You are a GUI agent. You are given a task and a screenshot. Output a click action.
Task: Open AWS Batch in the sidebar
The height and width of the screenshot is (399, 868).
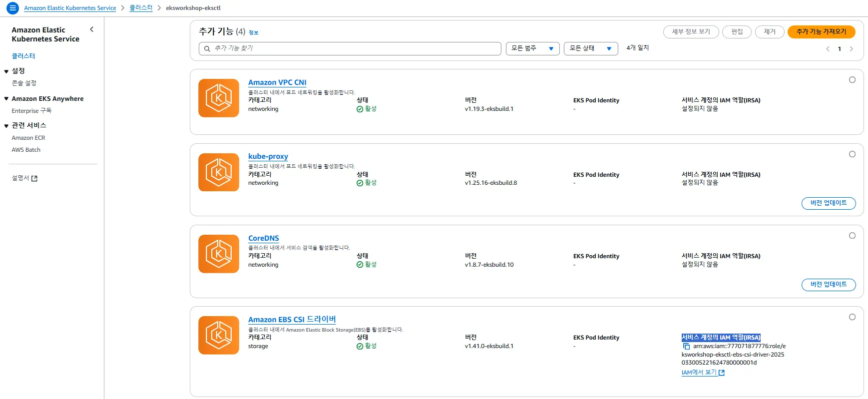[26, 150]
